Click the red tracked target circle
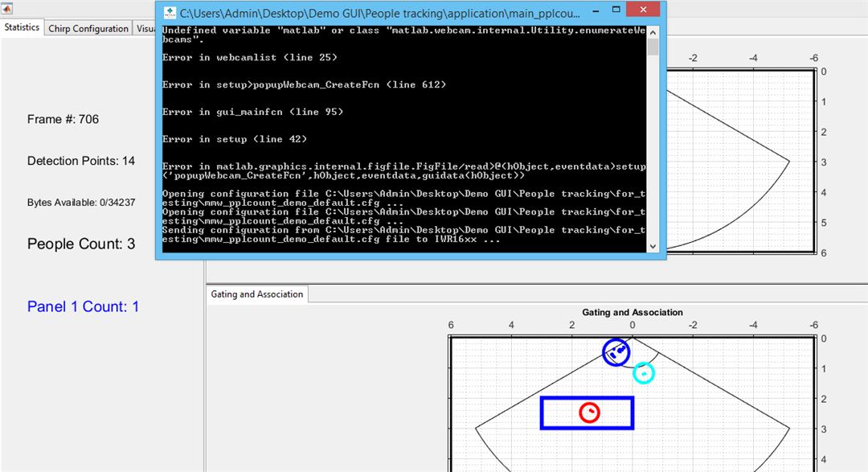 (x=590, y=412)
